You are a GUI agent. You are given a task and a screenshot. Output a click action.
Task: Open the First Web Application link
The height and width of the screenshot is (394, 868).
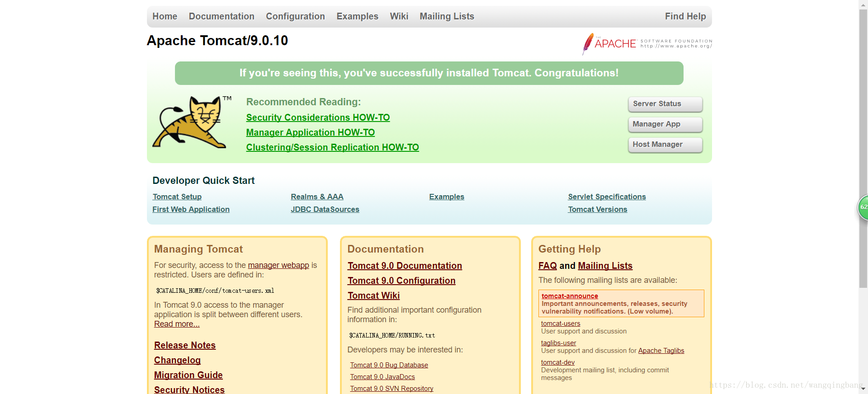tap(191, 209)
